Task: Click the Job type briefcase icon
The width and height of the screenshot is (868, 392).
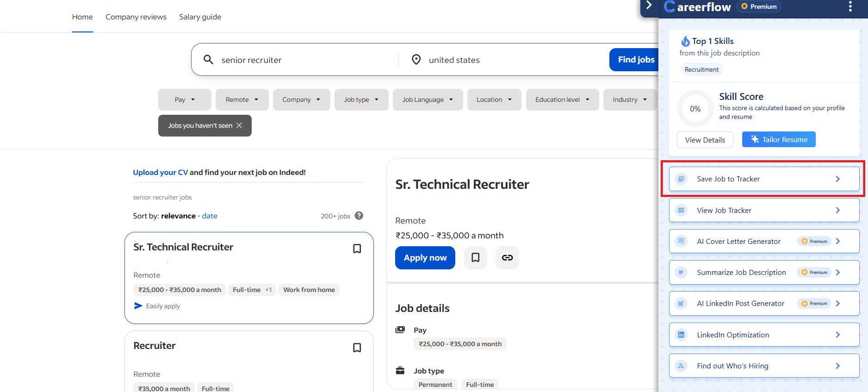Action: 400,371
